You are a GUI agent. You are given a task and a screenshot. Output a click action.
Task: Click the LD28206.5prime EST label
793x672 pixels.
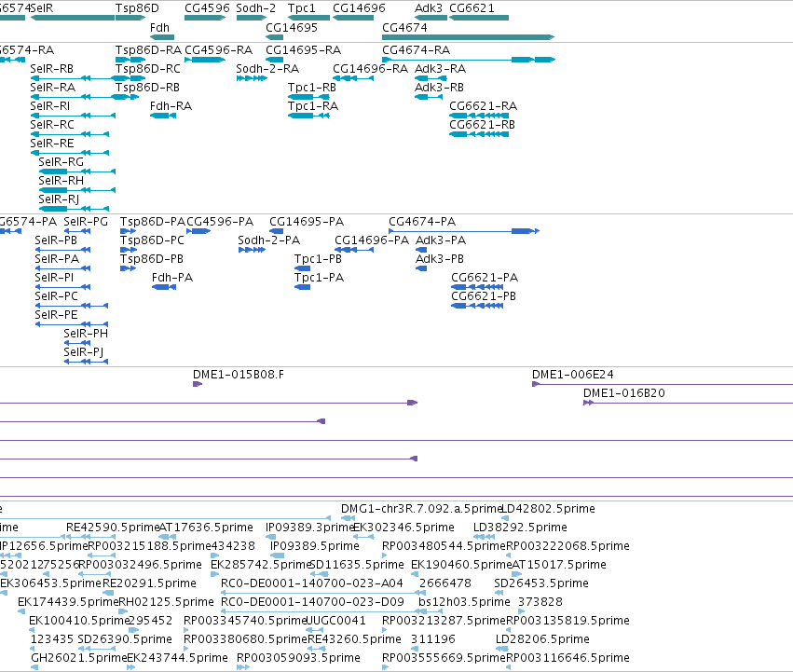(542, 639)
